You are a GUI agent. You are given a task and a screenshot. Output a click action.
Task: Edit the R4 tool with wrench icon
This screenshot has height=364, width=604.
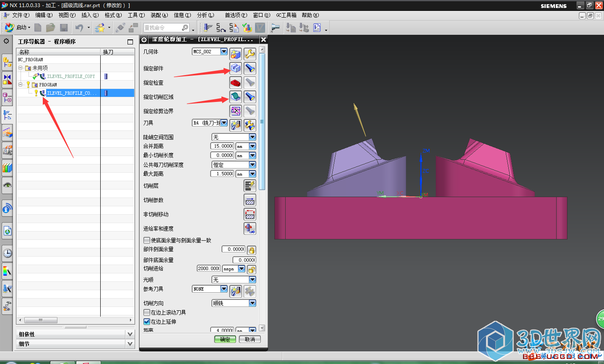[250, 125]
